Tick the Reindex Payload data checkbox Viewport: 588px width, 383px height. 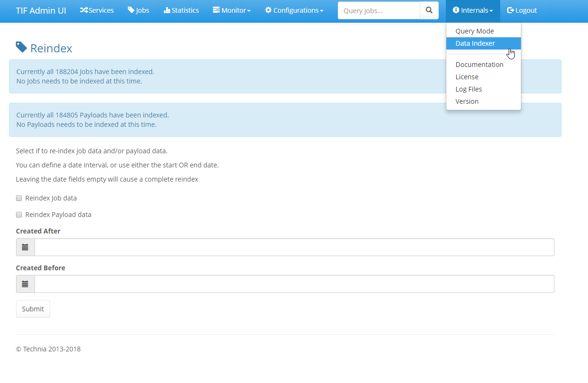[x=19, y=215]
